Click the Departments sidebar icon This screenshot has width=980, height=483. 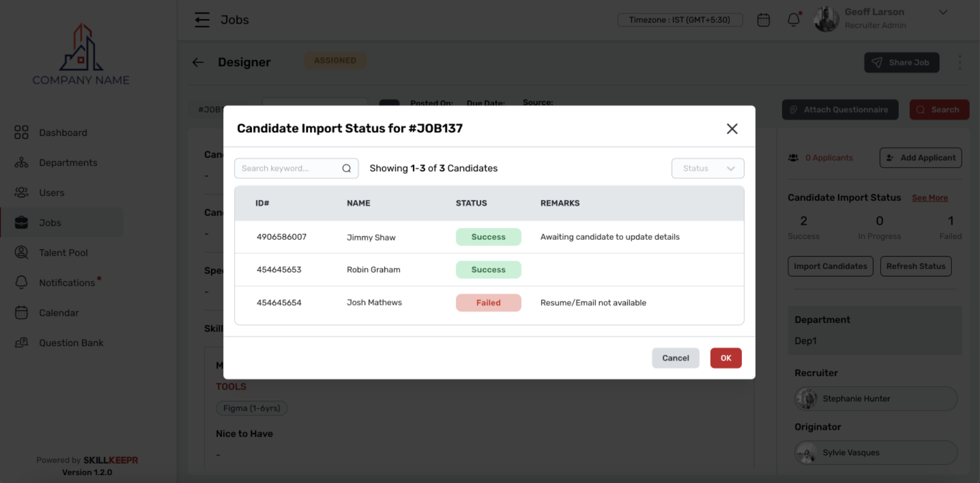(21, 163)
